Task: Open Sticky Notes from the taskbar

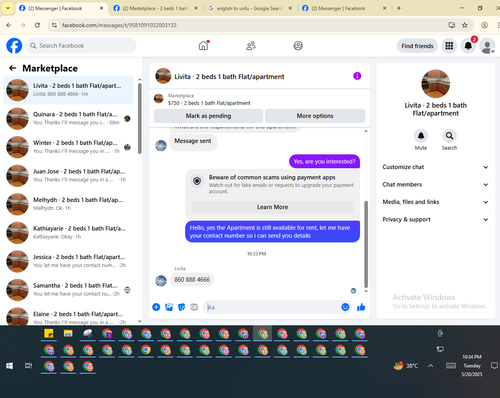Action: (49, 333)
